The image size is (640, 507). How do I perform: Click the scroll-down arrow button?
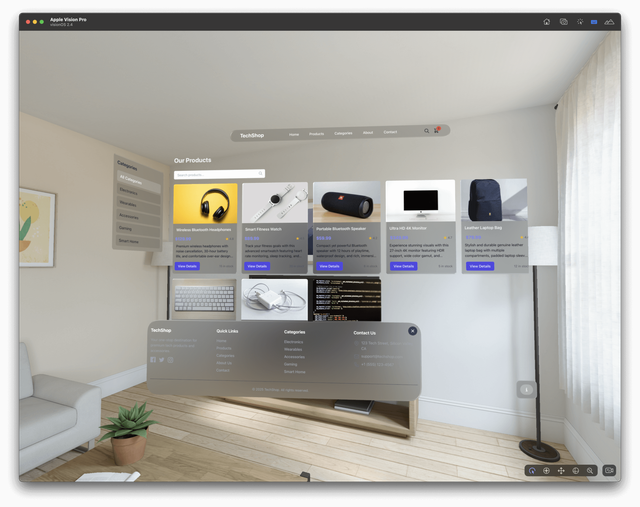coord(526,389)
